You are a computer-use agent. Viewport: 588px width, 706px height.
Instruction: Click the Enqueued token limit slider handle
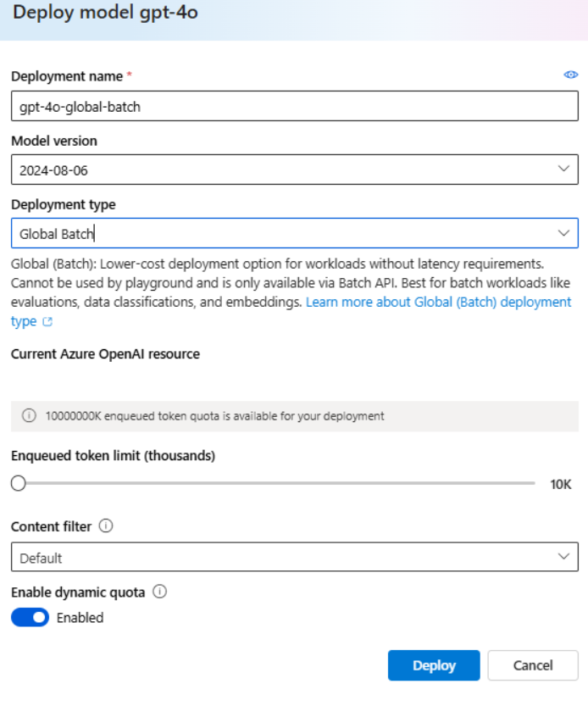point(19,484)
